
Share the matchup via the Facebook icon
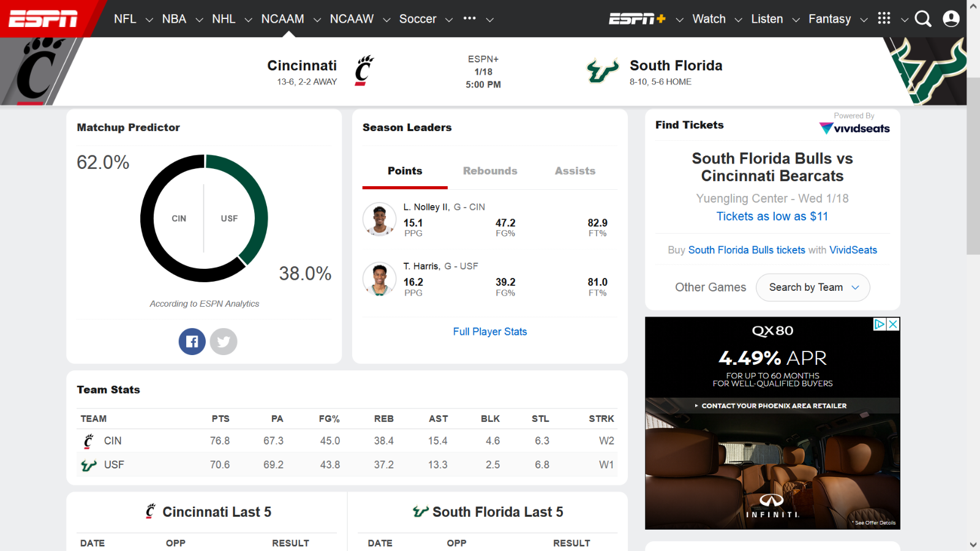(x=192, y=341)
